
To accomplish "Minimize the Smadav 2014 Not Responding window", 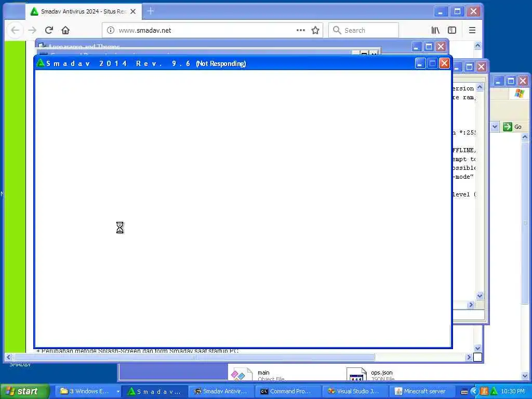I will (420, 63).
